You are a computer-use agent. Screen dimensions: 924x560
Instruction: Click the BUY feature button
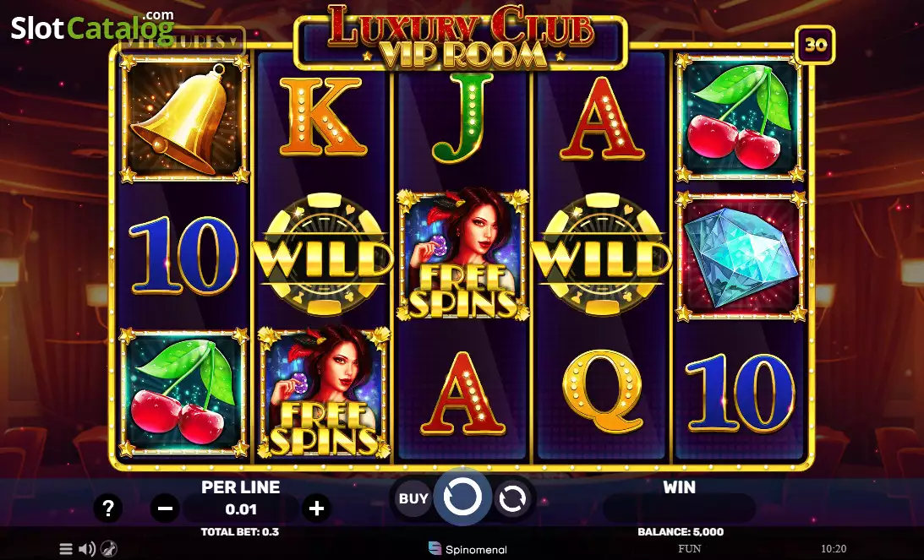pos(413,498)
